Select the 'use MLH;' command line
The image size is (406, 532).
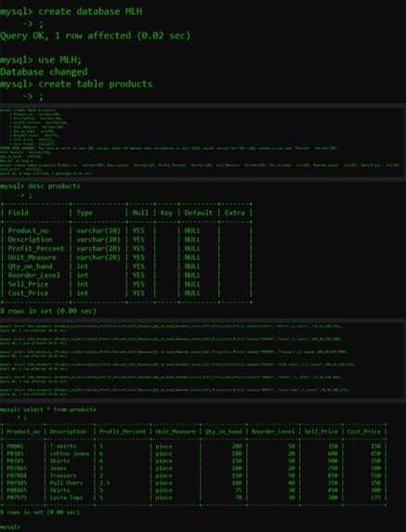click(x=41, y=60)
